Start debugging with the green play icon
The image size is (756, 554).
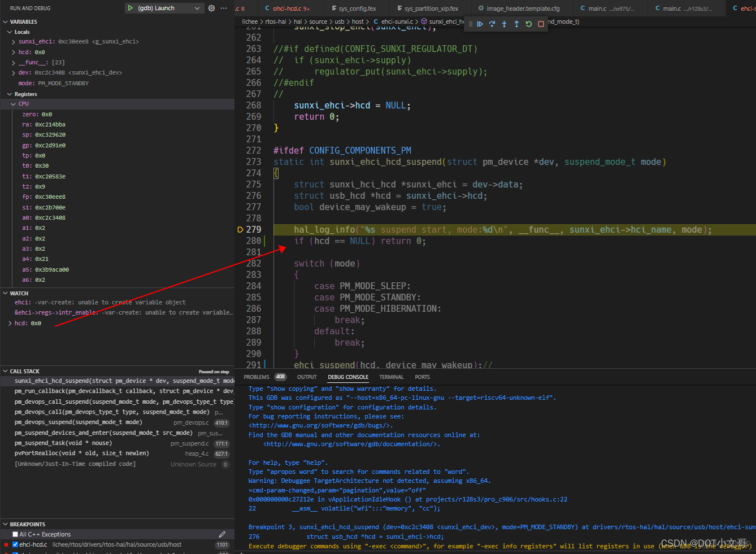pos(131,8)
